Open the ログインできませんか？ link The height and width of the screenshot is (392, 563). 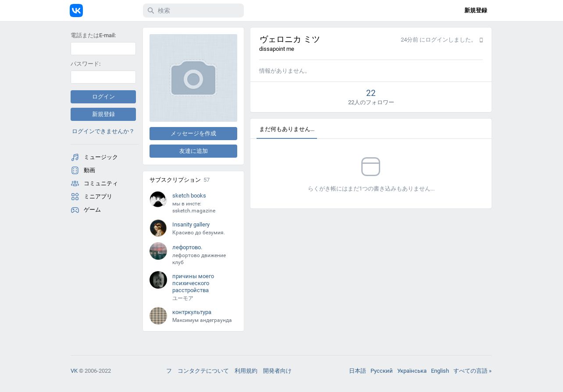(103, 131)
